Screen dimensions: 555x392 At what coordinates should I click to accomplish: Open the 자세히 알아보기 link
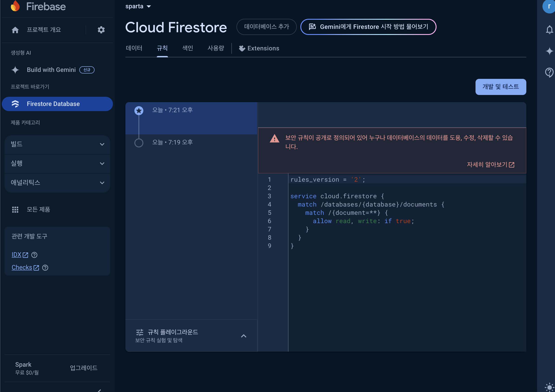click(490, 165)
